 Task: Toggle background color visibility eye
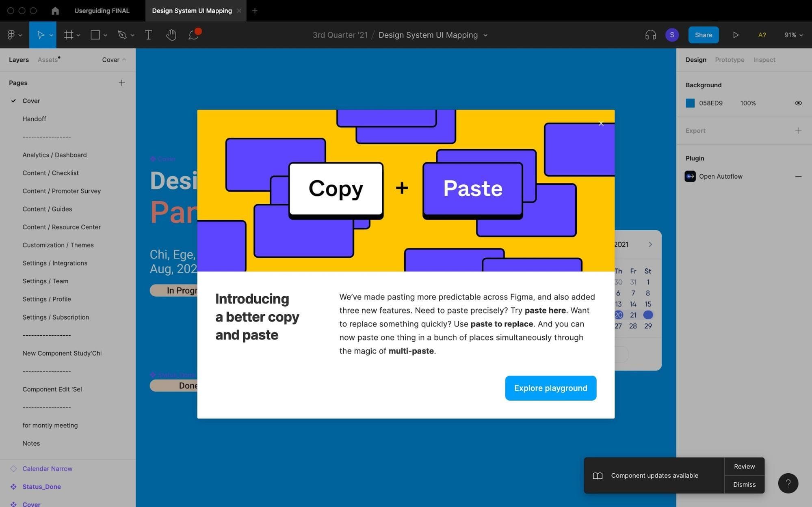coord(798,103)
